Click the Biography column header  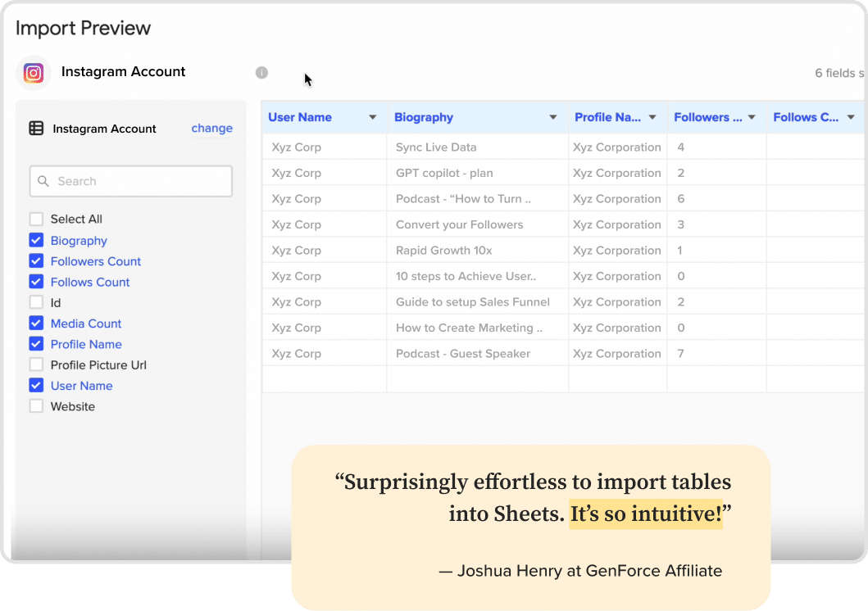point(478,117)
